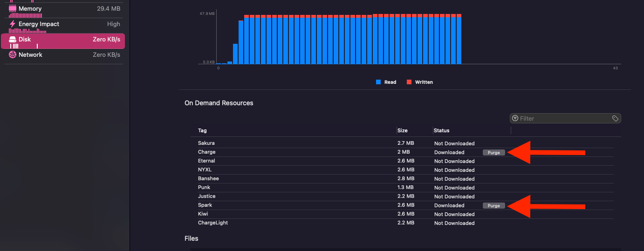Screen dimensions: 644x251
Task: Select the Sakura resource row
Action: click(x=402, y=143)
